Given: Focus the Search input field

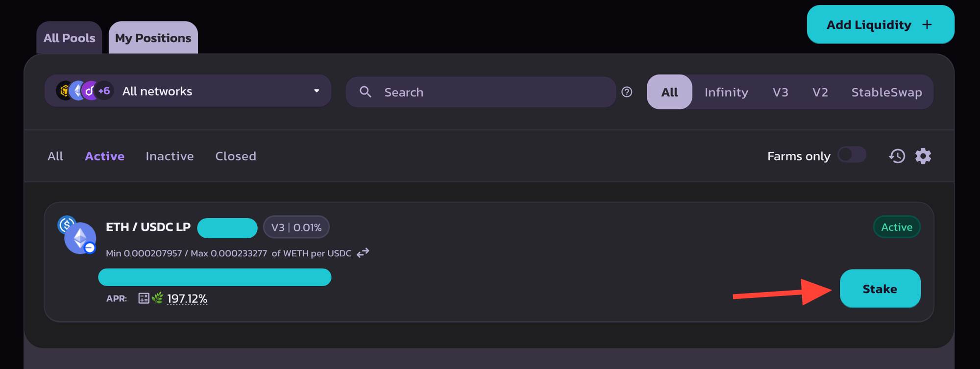Looking at the screenshot, I should point(490,92).
